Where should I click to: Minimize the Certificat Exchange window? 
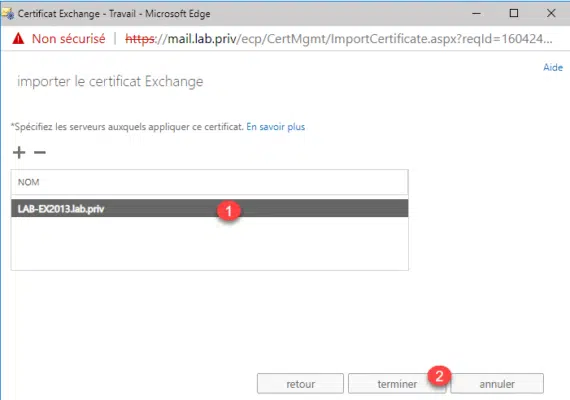coord(477,13)
